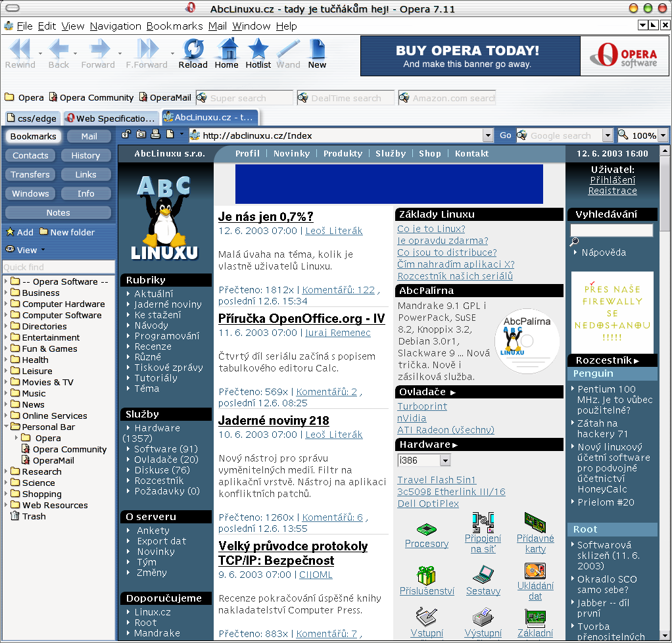Open the Trash bookmark folder

click(x=29, y=516)
